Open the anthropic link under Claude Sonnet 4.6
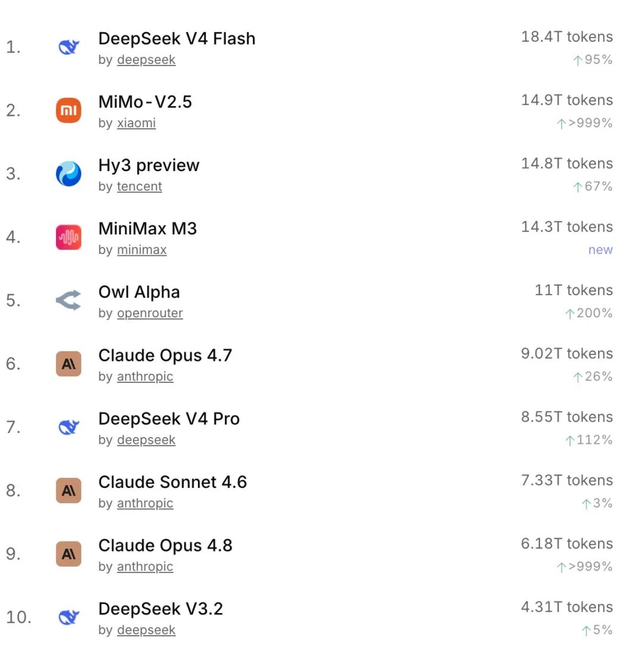The width and height of the screenshot is (644, 659). click(x=145, y=503)
